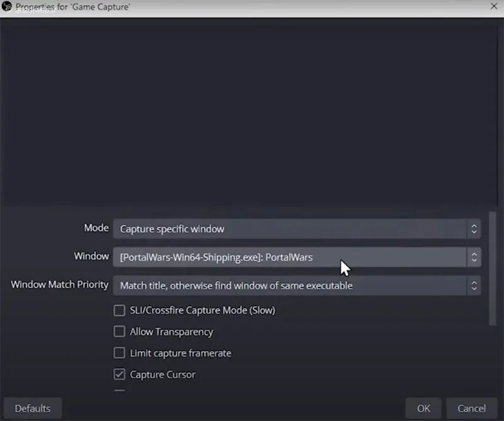Enable Limit capture framerate

click(120, 353)
